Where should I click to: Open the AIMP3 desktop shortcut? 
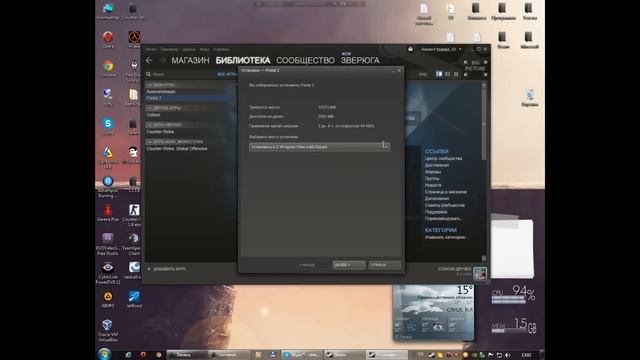click(108, 299)
